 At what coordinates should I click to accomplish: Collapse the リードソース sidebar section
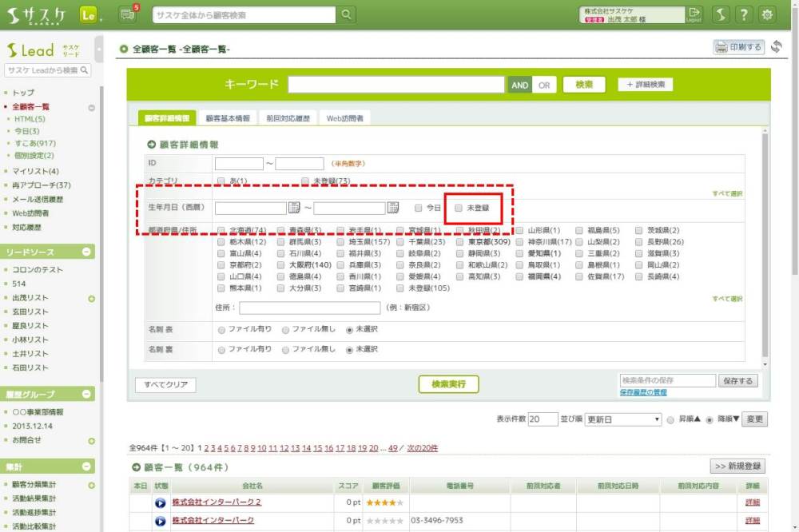88,252
